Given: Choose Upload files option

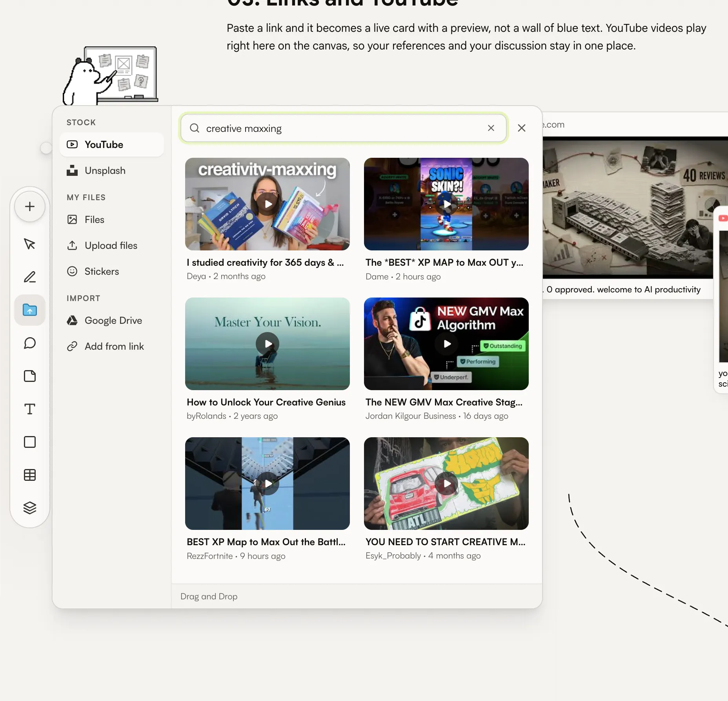Looking at the screenshot, I should click(112, 245).
